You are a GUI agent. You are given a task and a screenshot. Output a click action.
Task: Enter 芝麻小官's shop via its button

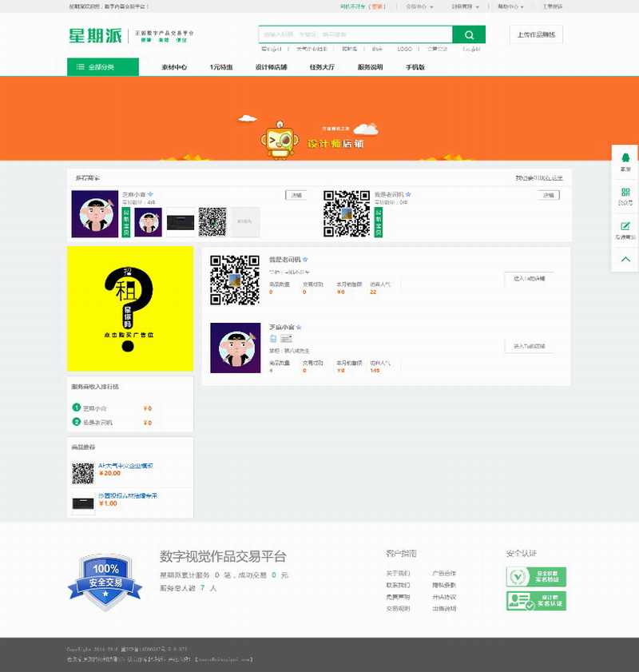530,346
